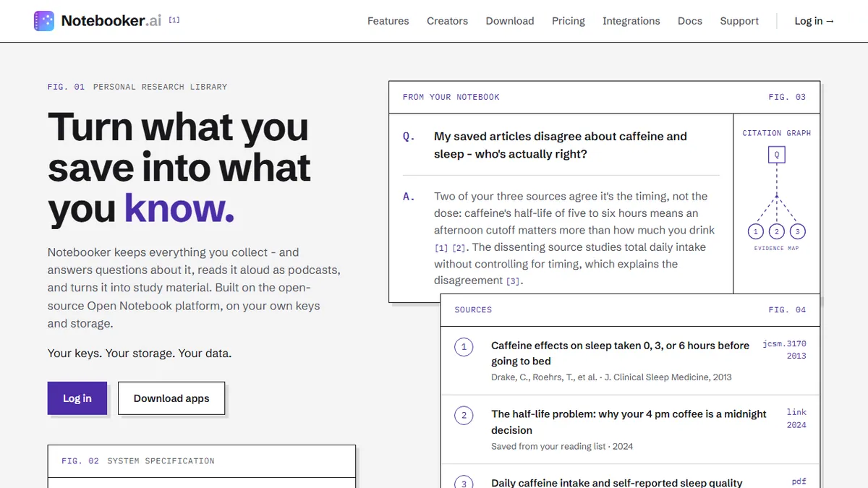Screen dimensions: 868x488
Task: Click footnote [1] beside the logo
Action: (x=174, y=20)
